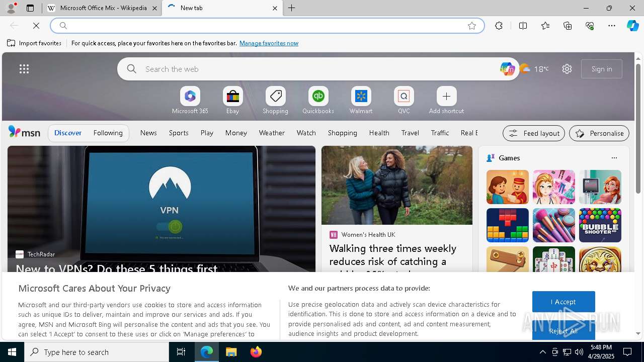Viewport: 644px width, 362px height.
Task: Open Settings and more menu
Action: tap(612, 26)
